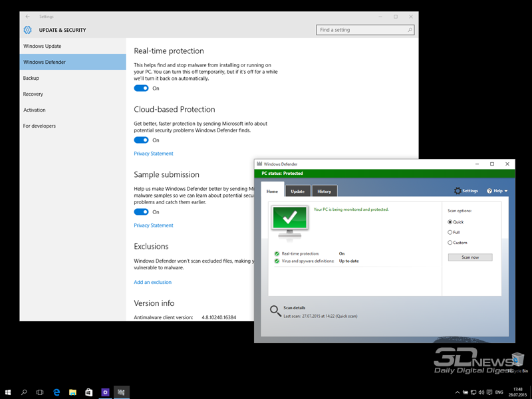This screenshot has width=532, height=399.
Task: Open Cloud-based Protection Privacy Statement
Action: (x=154, y=154)
